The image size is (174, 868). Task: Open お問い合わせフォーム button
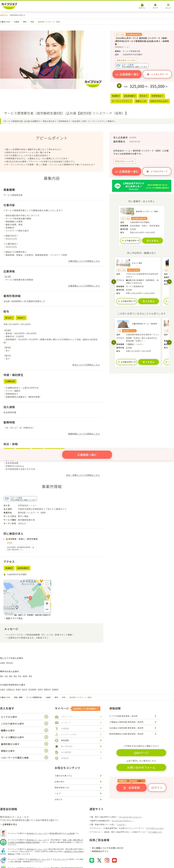(x=141, y=768)
